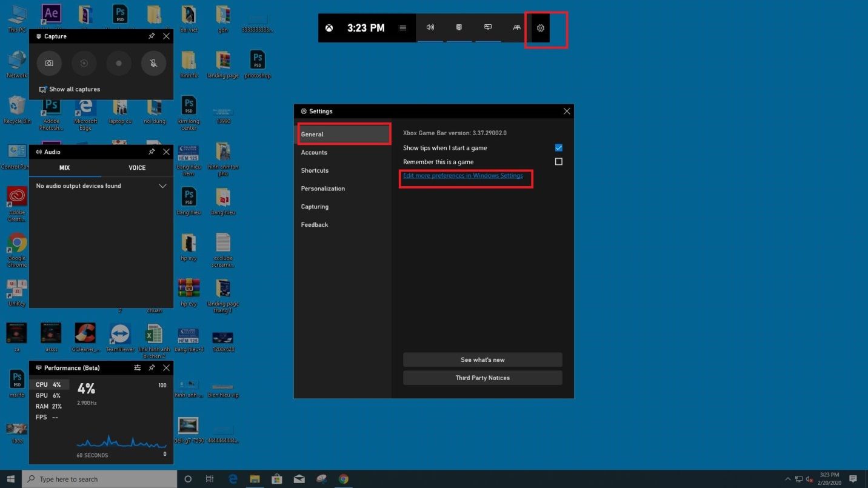Open the Audio widget icon in Game Bar
The width and height of the screenshot is (868, 488).
pos(430,27)
